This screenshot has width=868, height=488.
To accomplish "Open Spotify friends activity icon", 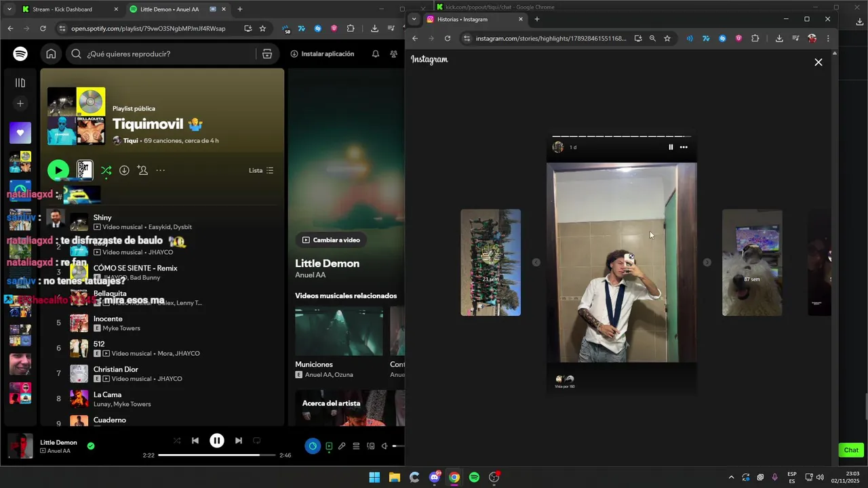I will coord(394,54).
